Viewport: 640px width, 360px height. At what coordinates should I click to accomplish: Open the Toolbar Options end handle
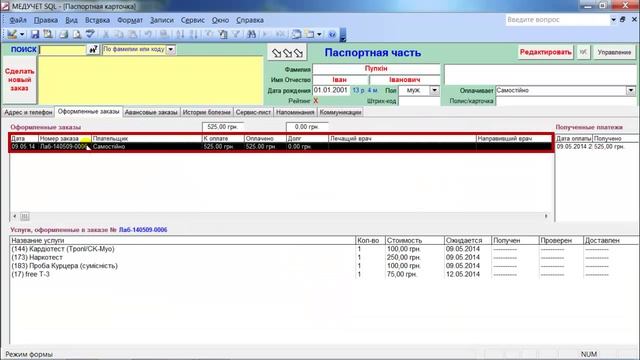343,35
